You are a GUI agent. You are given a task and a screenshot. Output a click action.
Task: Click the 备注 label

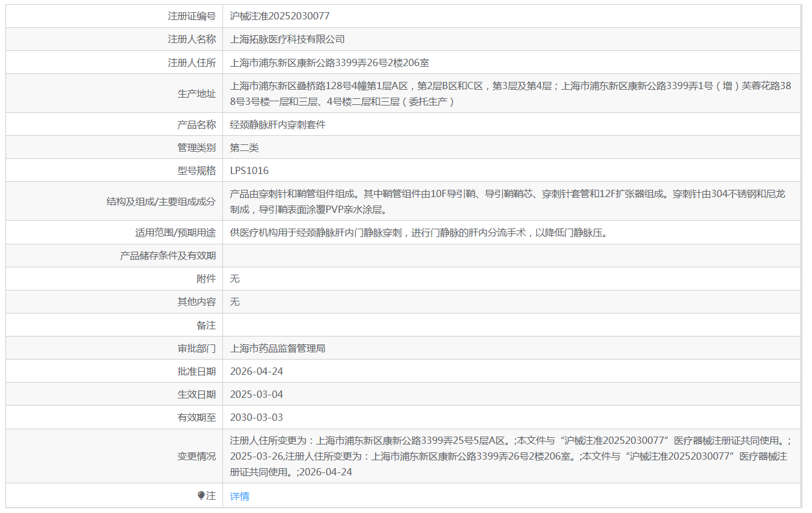pyautogui.click(x=206, y=325)
